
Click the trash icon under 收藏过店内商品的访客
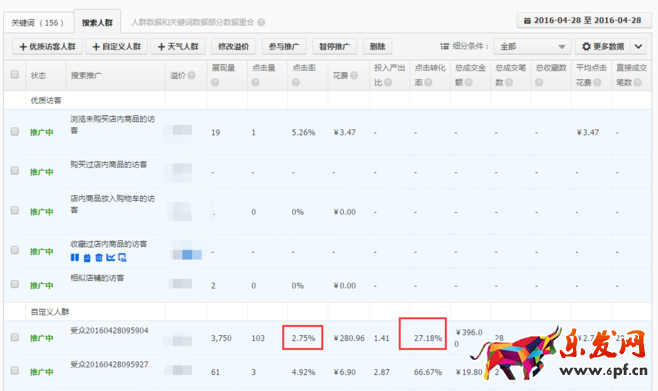(99, 257)
